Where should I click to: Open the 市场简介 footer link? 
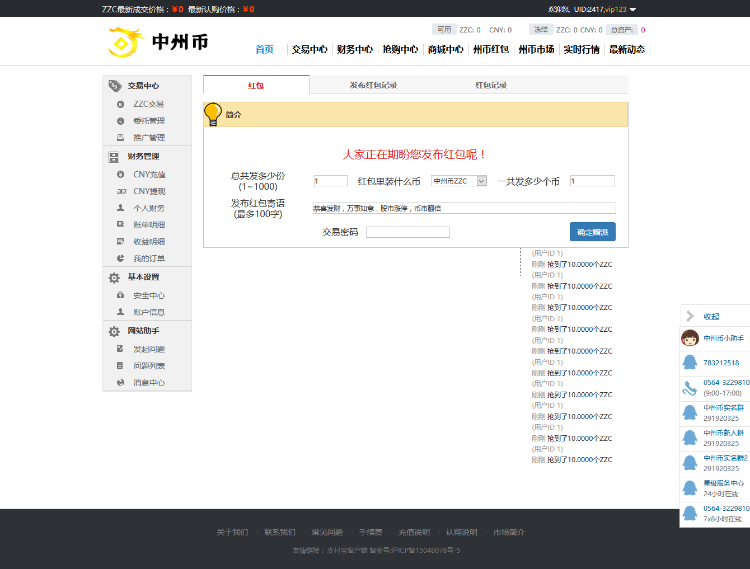tap(509, 532)
